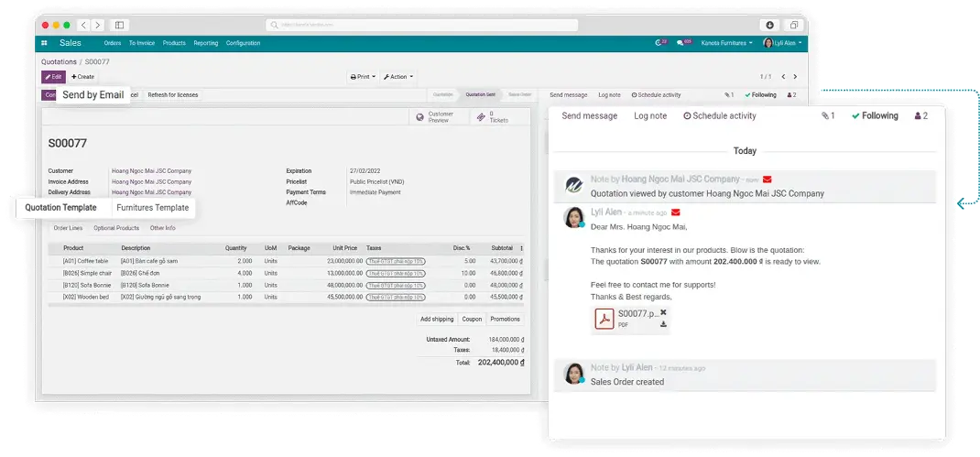
Task: Switch to the Optional Products tab
Action: pos(116,228)
